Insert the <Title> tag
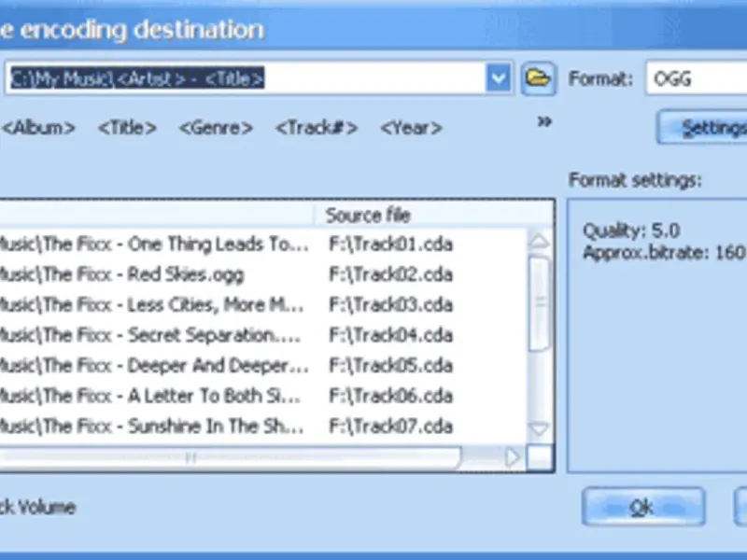The width and height of the screenshot is (747, 560). pyautogui.click(x=127, y=128)
